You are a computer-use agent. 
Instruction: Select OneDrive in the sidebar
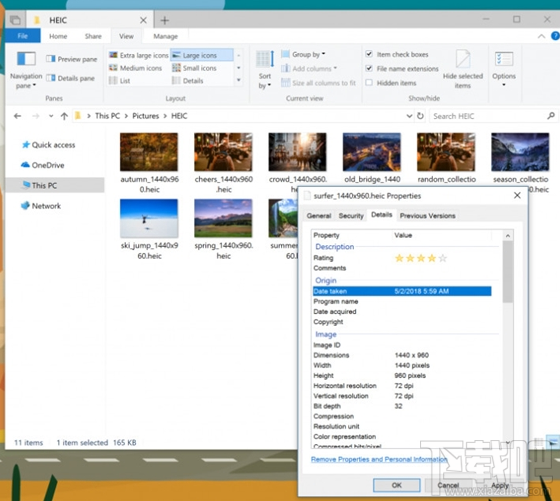pos(42,165)
